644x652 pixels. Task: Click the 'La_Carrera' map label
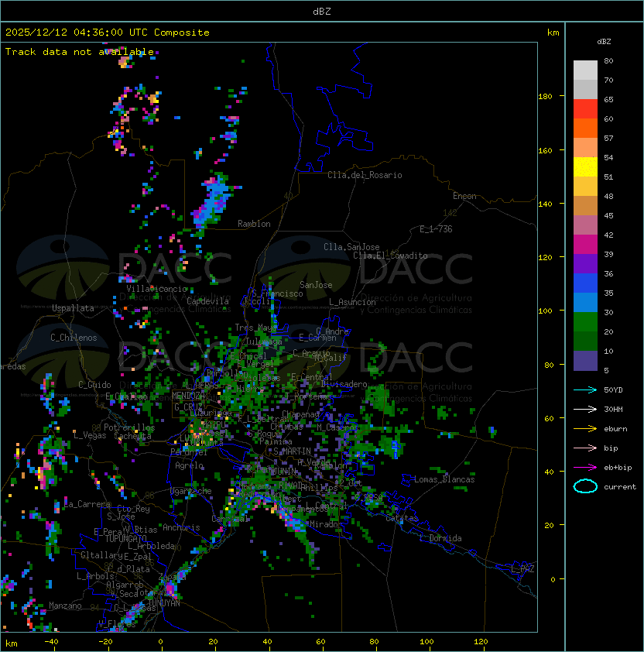[x=87, y=504]
